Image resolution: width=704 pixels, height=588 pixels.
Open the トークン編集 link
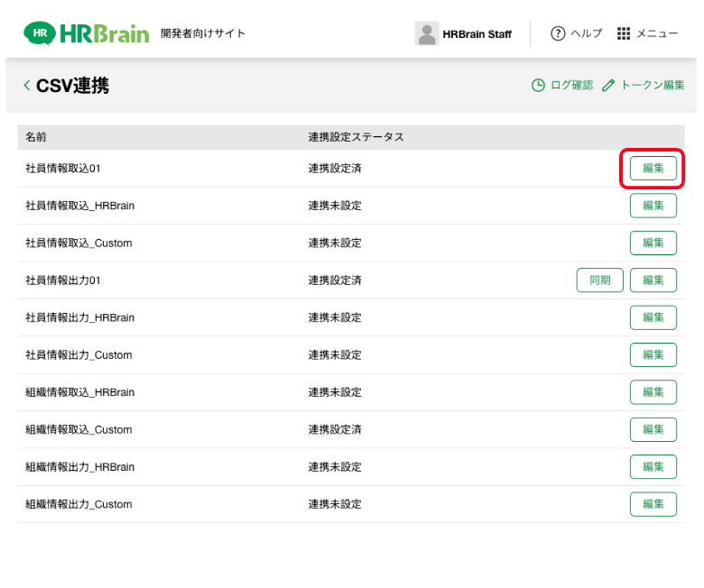coord(652,86)
